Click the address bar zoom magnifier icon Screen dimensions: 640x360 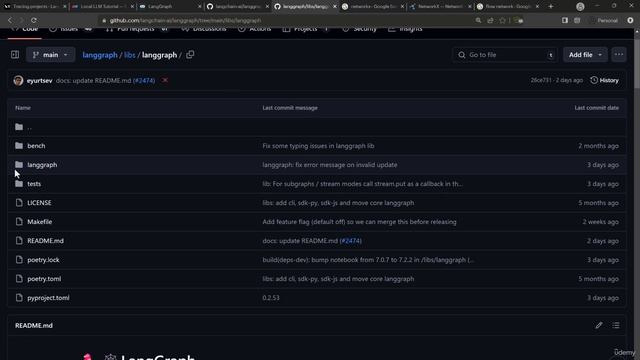[478, 20]
